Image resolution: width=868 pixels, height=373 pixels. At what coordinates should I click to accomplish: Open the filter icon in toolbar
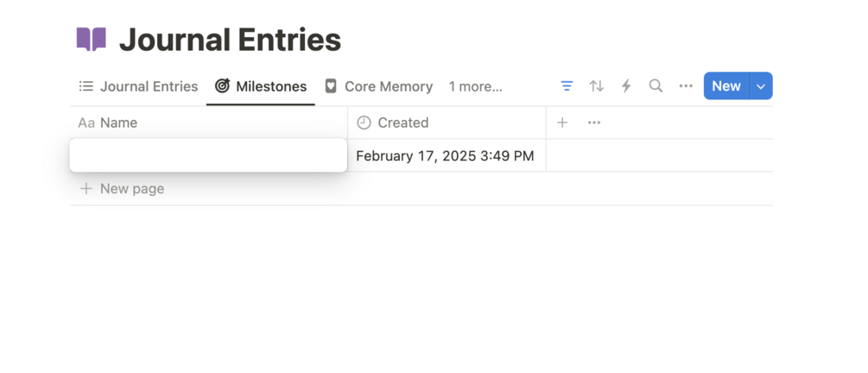point(567,86)
